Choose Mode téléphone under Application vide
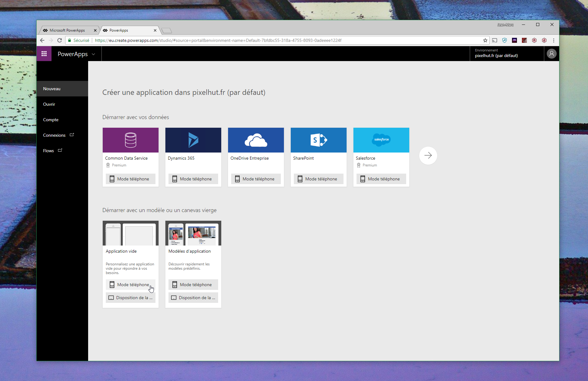This screenshot has height=381, width=588. click(131, 285)
